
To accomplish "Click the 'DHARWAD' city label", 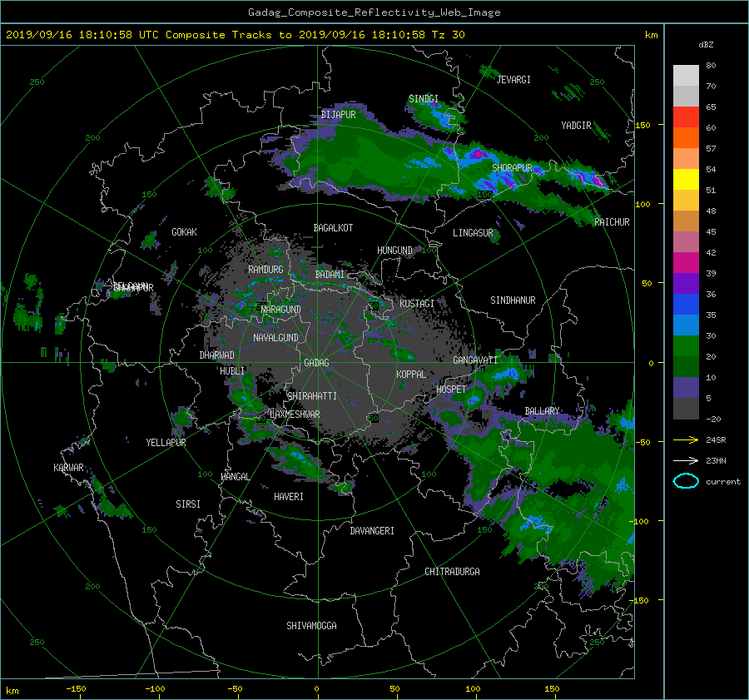I will click(217, 355).
